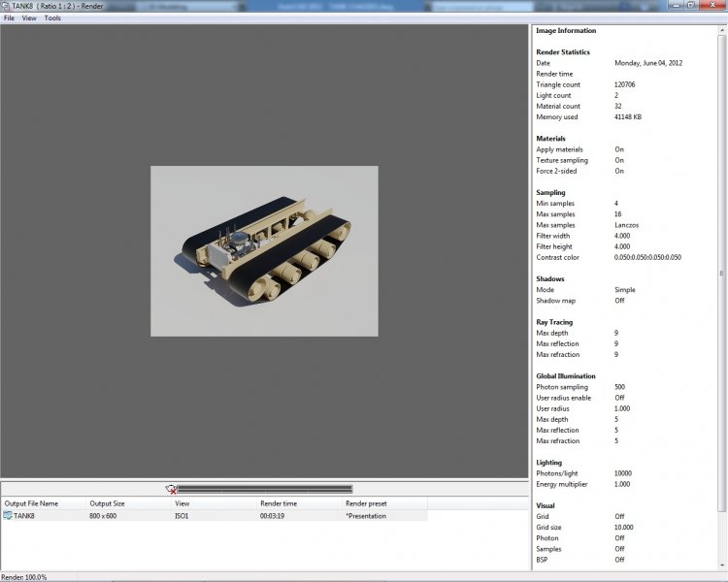Click the render progress bar
Viewport: 728px width, 582px height.
tap(265, 489)
